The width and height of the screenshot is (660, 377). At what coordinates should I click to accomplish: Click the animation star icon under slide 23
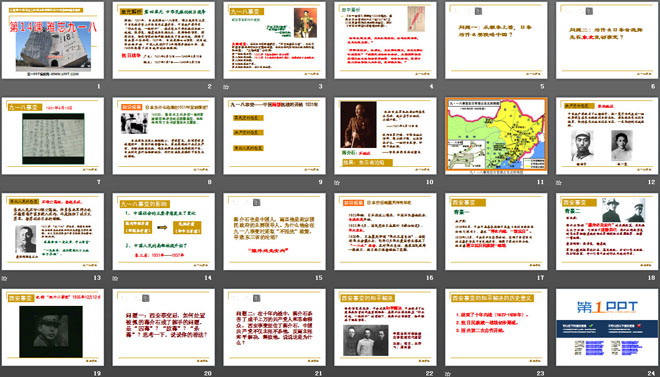[x=448, y=374]
